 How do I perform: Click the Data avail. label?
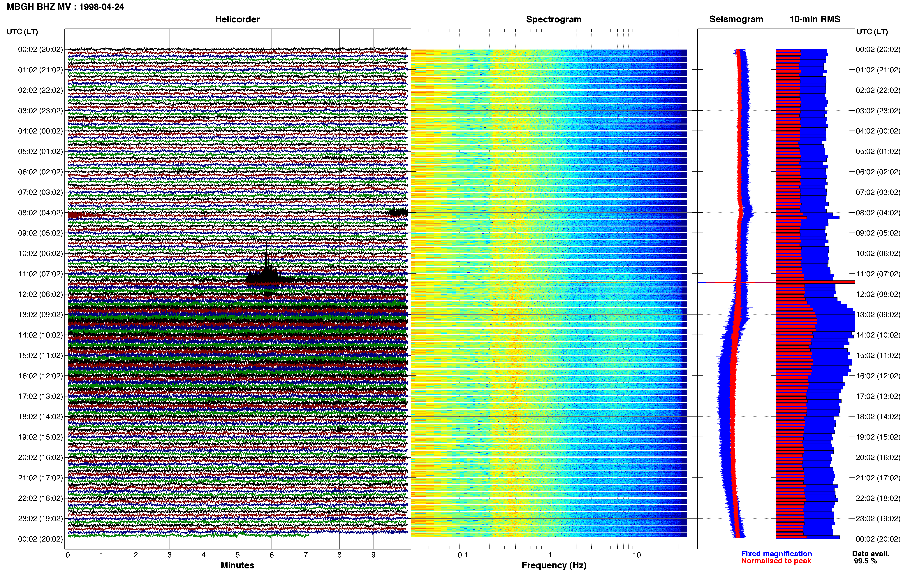(x=870, y=554)
